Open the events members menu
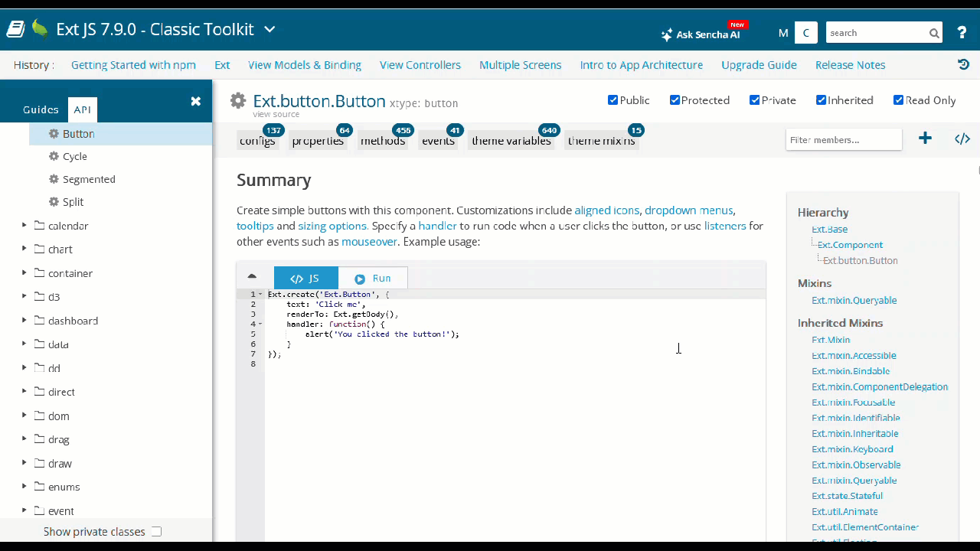This screenshot has width=980, height=551. click(x=438, y=141)
